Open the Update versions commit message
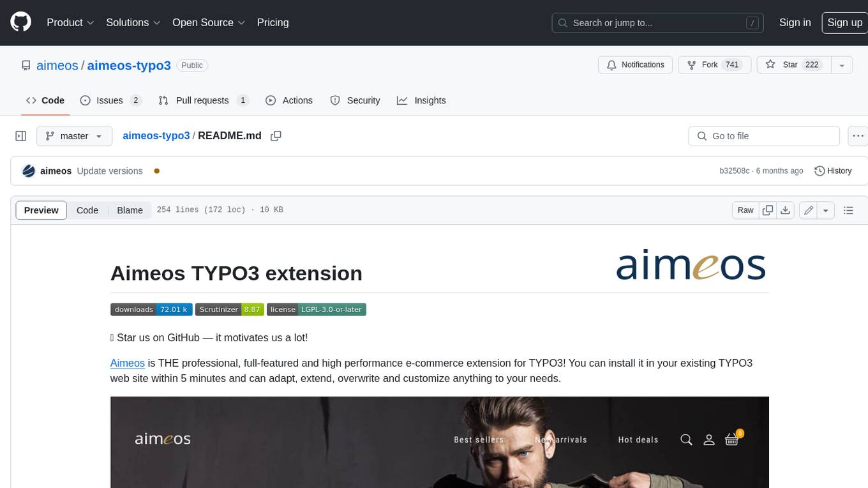This screenshot has height=488, width=868. click(110, 171)
